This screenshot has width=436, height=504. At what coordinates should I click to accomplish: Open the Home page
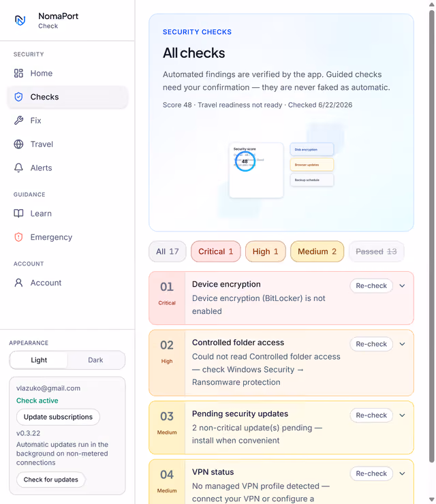(x=67, y=74)
